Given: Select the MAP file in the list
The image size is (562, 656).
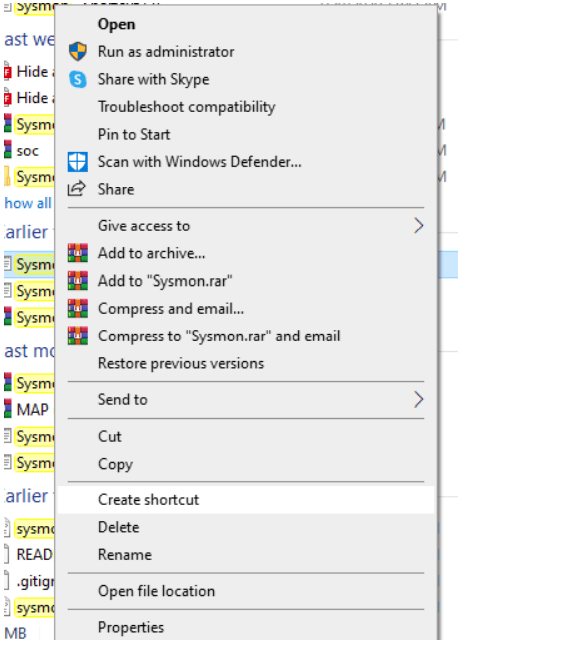Looking at the screenshot, I should pyautogui.click(x=33, y=410).
